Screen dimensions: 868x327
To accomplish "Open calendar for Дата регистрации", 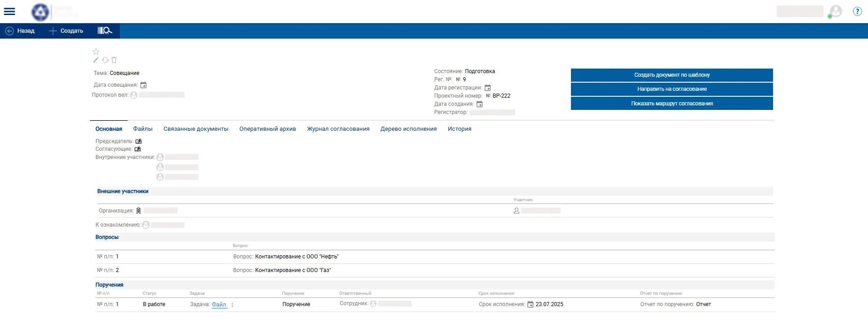I will click(488, 88).
